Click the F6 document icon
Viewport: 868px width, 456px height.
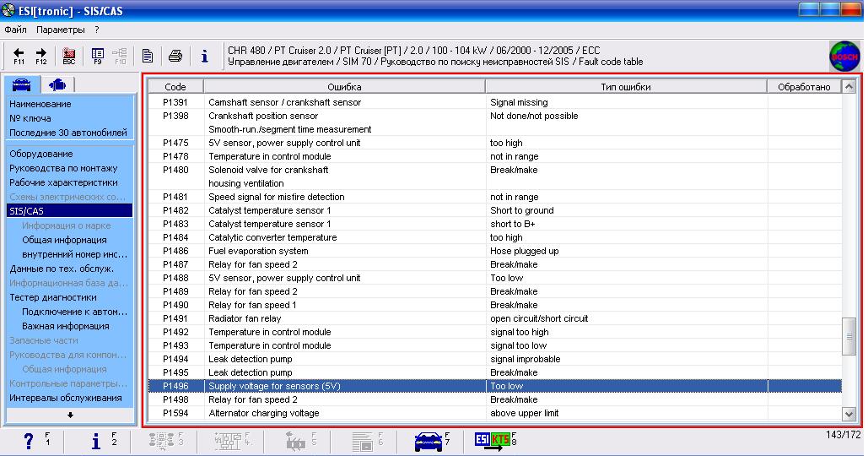coord(363,441)
